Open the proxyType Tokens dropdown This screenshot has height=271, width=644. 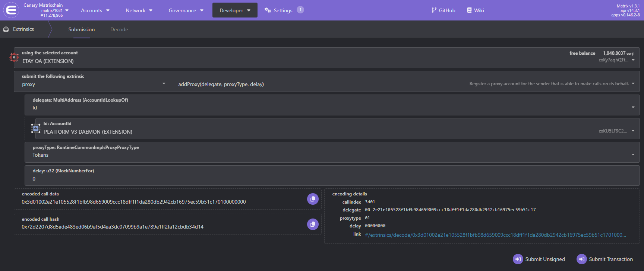point(332,152)
